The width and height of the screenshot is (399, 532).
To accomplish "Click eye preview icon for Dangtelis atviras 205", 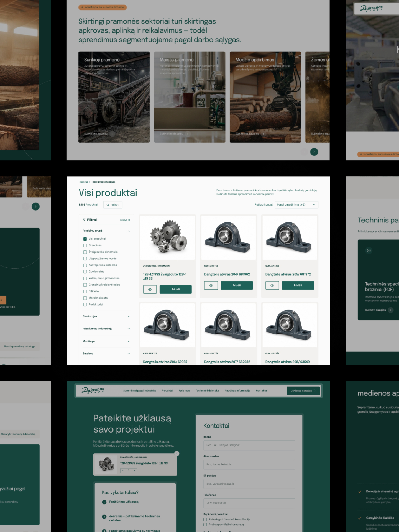I will 272,285.
